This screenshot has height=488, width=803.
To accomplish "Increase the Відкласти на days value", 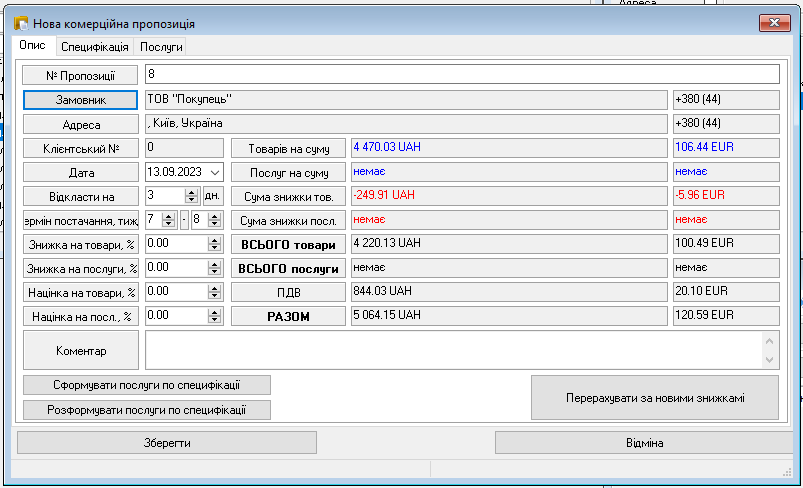I will pyautogui.click(x=192, y=192).
